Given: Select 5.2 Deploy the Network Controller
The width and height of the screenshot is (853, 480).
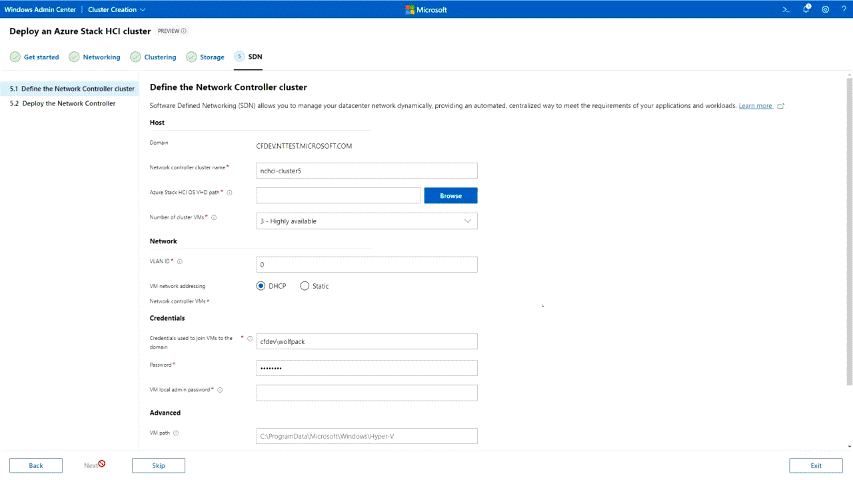Looking at the screenshot, I should click(x=63, y=103).
